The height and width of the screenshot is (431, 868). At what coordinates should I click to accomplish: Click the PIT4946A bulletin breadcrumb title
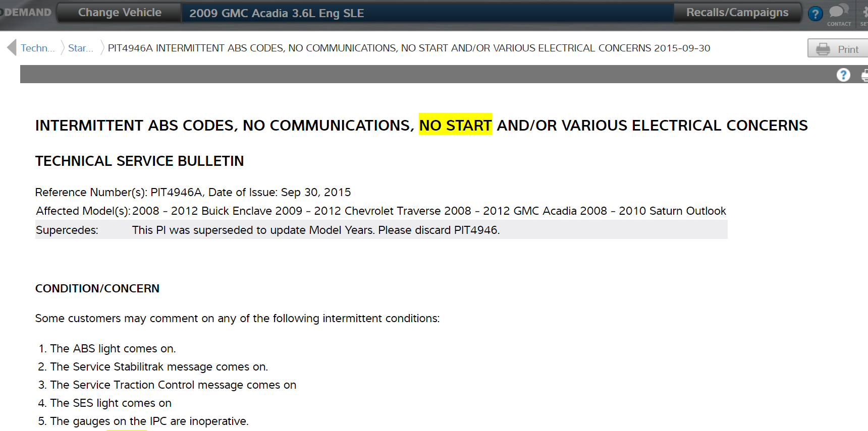(x=409, y=48)
